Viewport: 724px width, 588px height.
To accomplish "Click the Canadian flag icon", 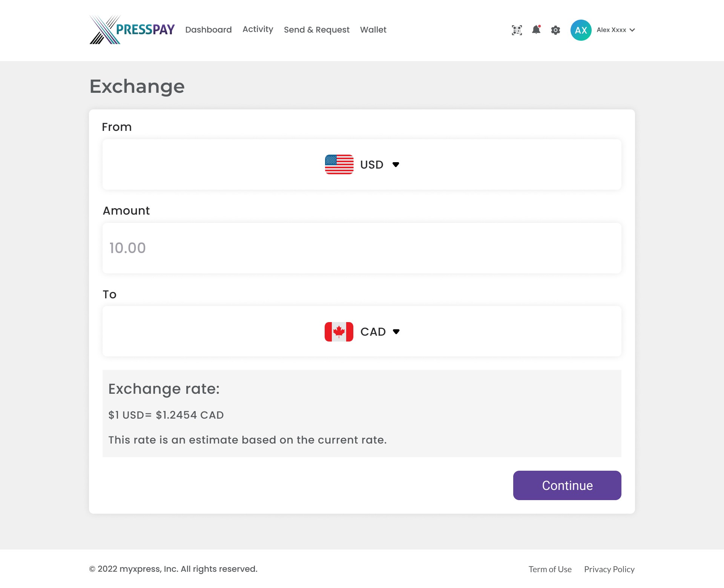I will [339, 332].
